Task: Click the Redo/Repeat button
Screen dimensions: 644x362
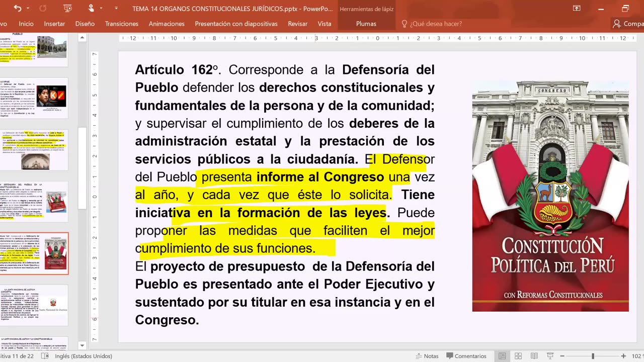Action: [x=43, y=9]
